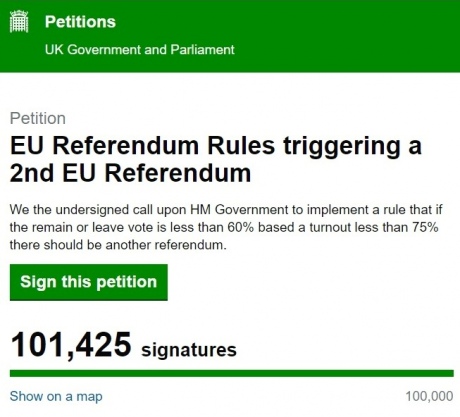
Task: Click the grey Petition label above the heading
Action: [38, 119]
